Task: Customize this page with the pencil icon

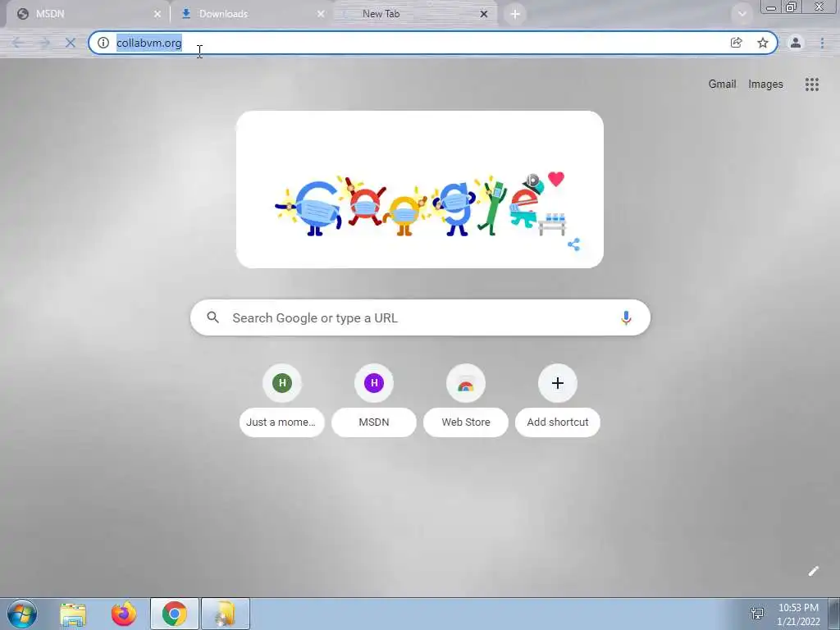Action: tap(813, 571)
